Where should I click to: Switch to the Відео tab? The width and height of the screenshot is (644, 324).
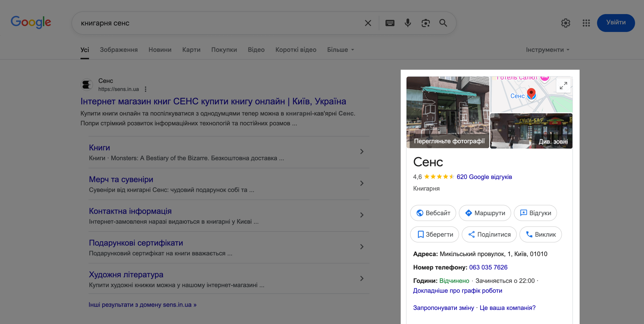click(256, 50)
